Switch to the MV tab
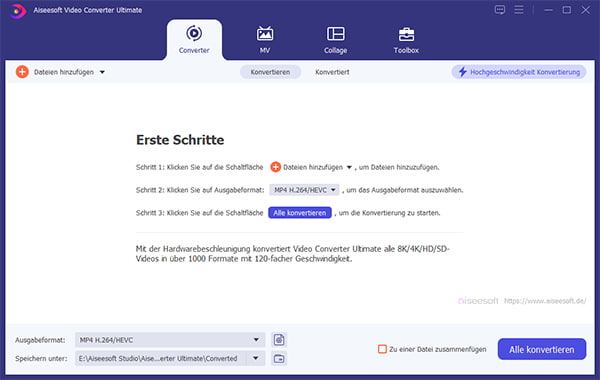Viewport: 600px width, 380px height. point(265,40)
